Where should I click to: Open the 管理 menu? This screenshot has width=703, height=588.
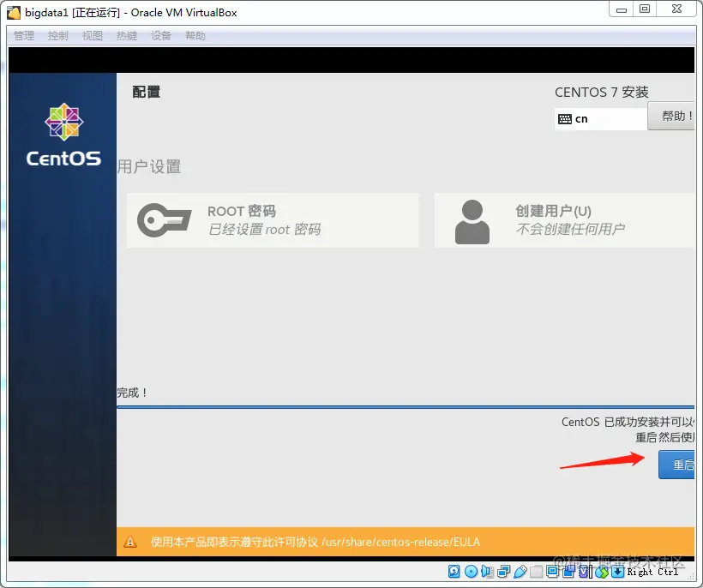[24, 35]
